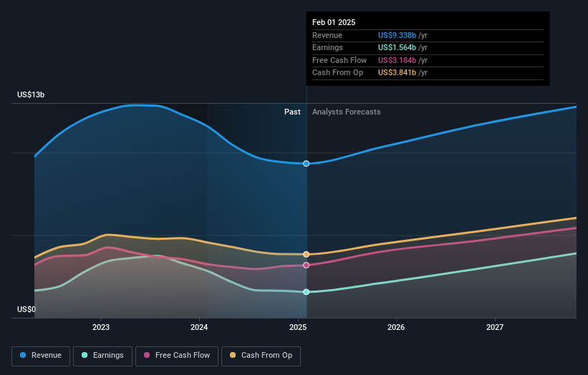
Task: Click the US$3.841b cash from op value
Action: tap(397, 73)
